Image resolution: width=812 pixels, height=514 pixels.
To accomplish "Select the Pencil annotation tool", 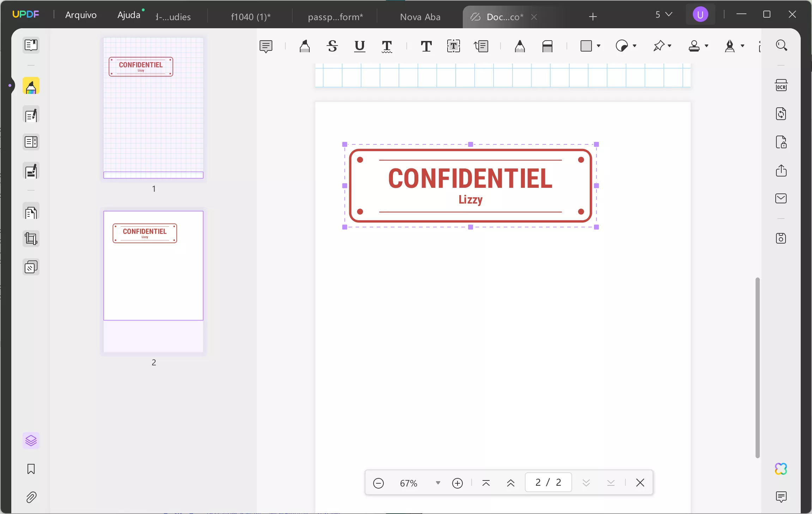I will [520, 46].
